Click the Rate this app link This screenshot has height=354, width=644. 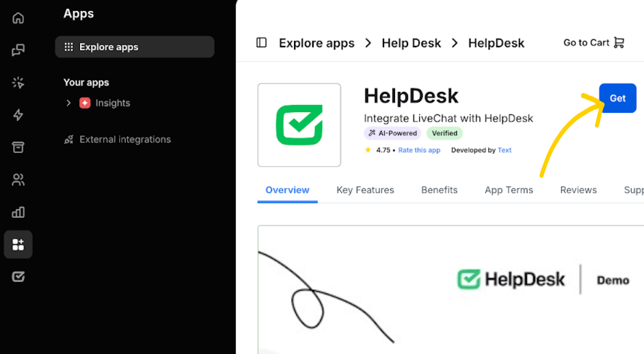click(x=419, y=150)
